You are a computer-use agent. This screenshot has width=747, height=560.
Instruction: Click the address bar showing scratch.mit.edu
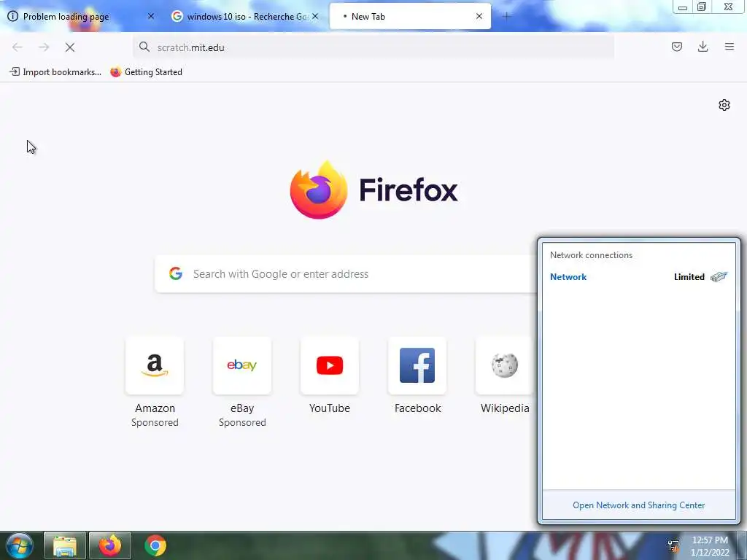(373, 47)
